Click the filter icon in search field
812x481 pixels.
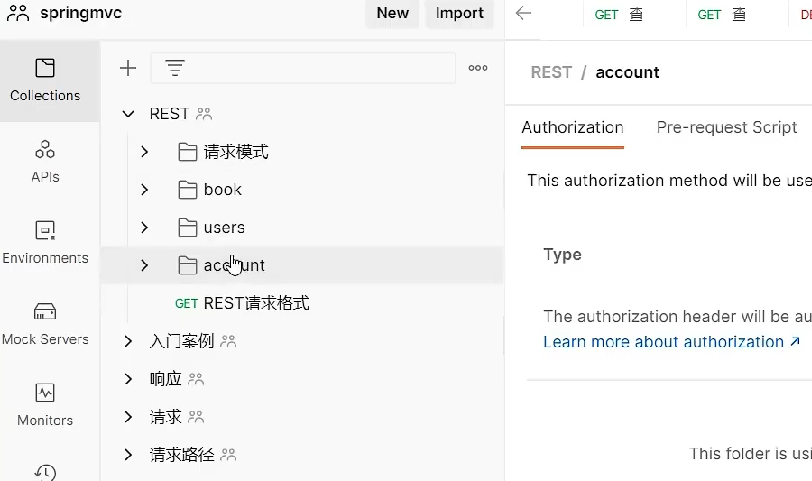tap(175, 68)
